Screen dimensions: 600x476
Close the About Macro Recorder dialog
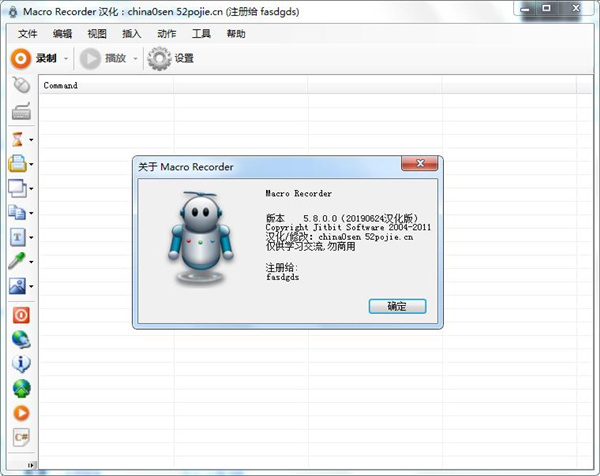coord(419,163)
